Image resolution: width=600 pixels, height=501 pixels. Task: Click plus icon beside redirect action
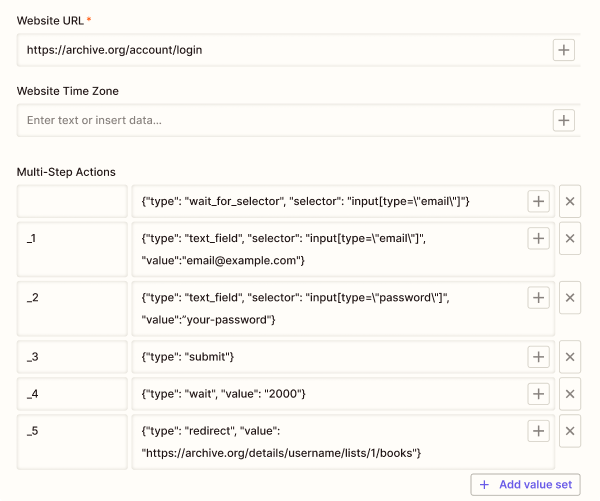tap(538, 431)
